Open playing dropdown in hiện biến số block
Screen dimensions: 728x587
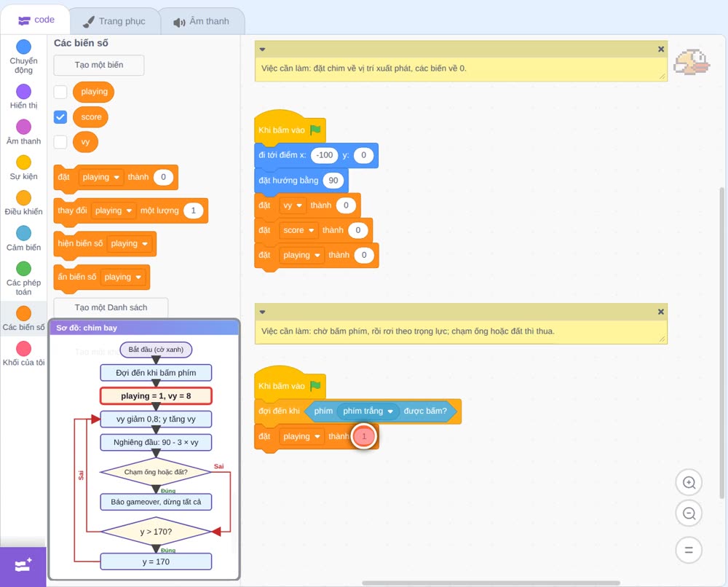coord(129,243)
